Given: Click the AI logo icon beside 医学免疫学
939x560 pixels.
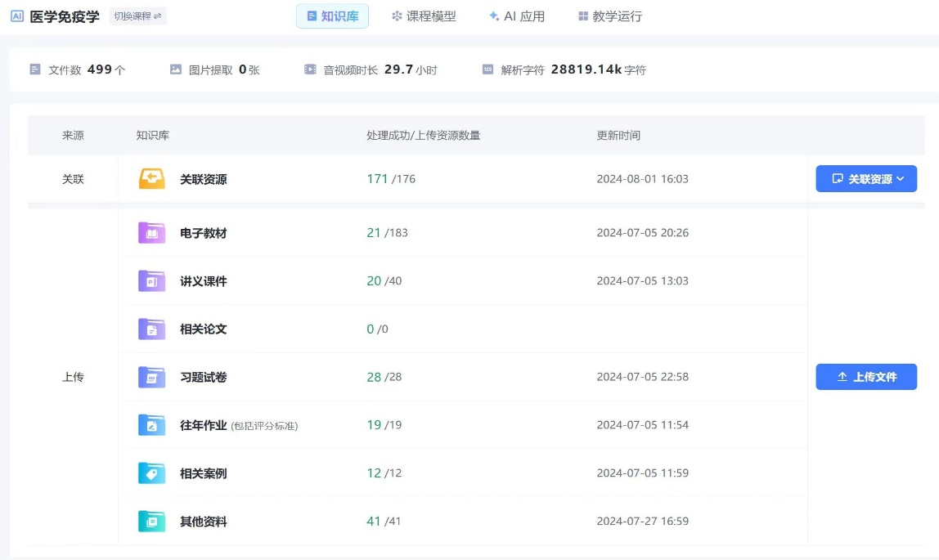Looking at the screenshot, I should click(x=16, y=16).
